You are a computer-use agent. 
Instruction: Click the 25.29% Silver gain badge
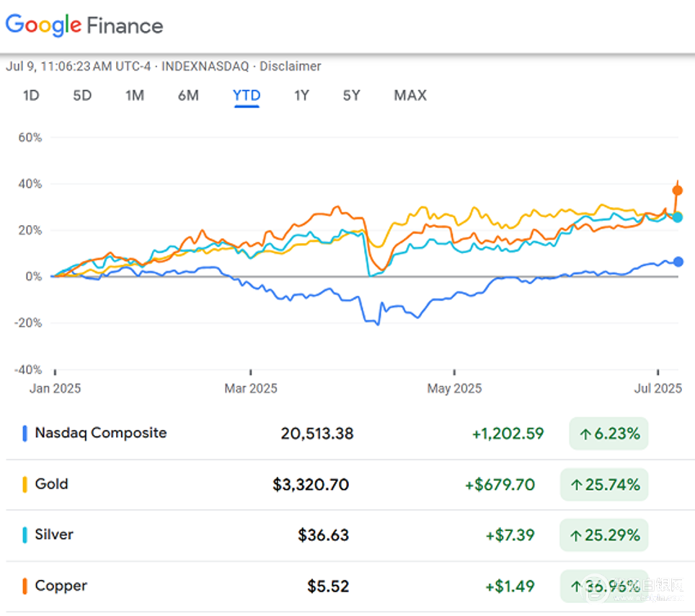click(x=604, y=534)
